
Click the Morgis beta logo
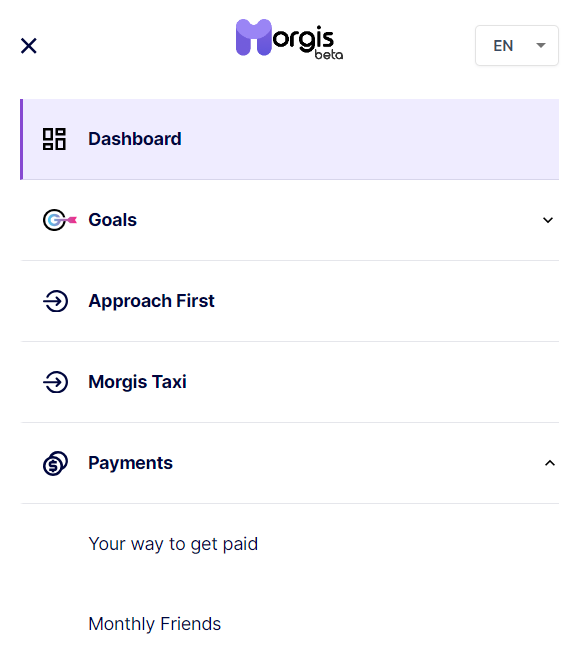289,39
